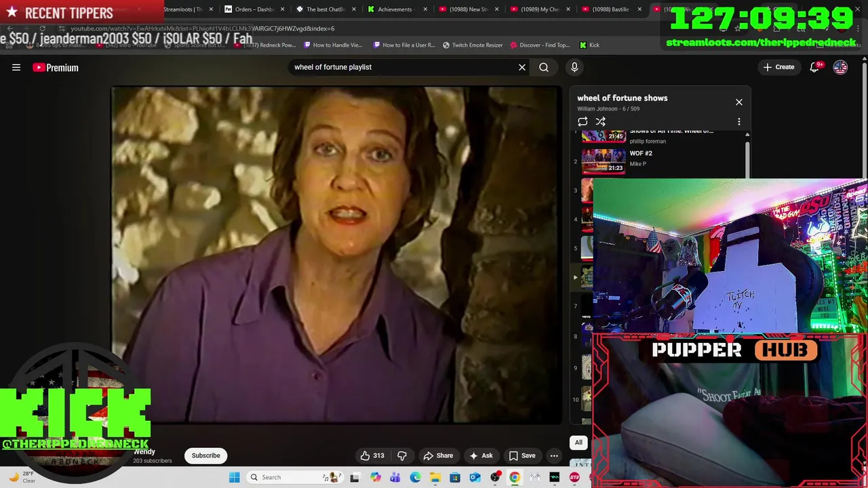Open the GT3 app on the taskbar

point(574,477)
